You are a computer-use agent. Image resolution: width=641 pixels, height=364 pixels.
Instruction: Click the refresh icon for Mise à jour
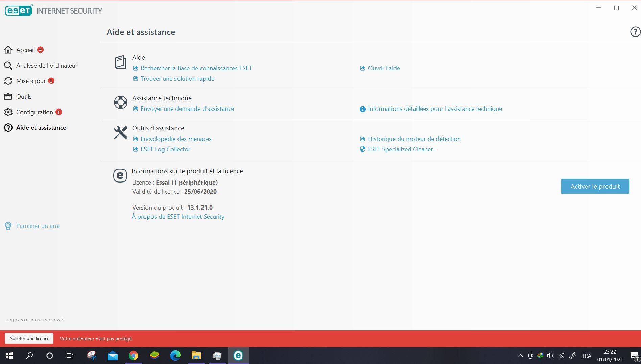8,81
